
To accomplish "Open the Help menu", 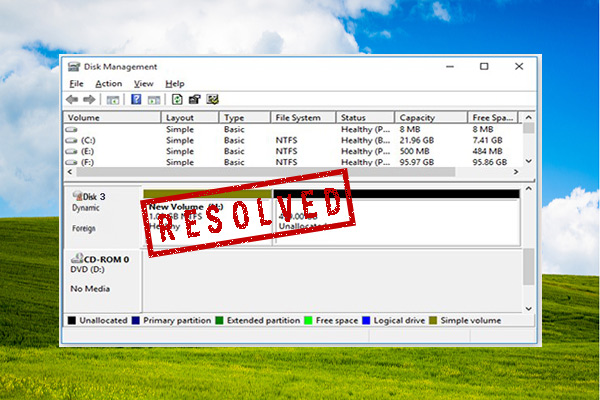I will point(174,84).
